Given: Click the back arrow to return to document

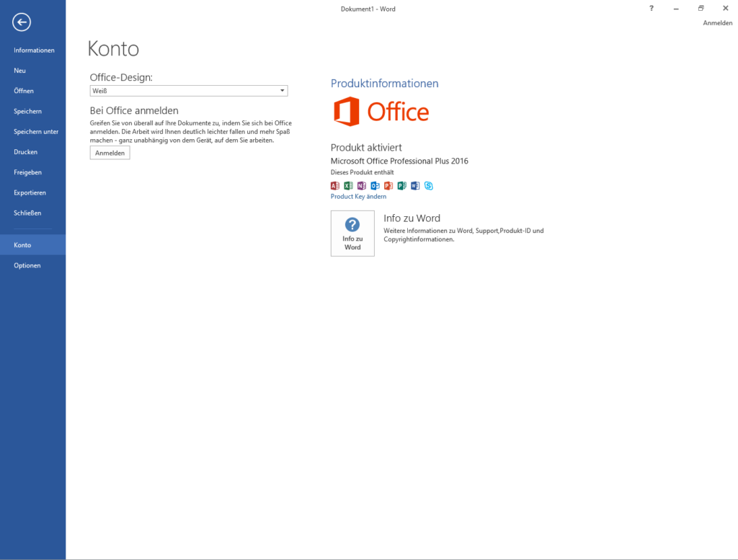Looking at the screenshot, I should 22,22.
